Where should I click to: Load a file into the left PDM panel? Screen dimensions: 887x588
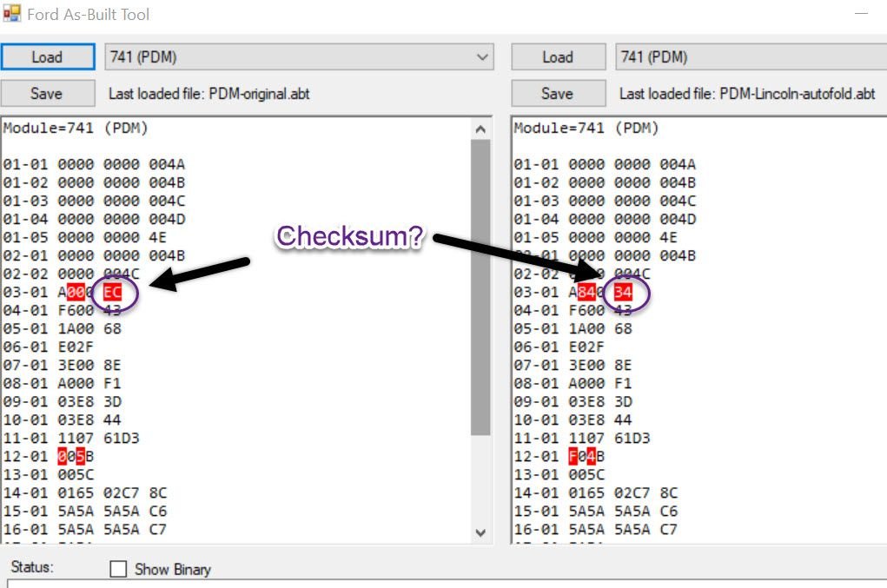tap(48, 56)
